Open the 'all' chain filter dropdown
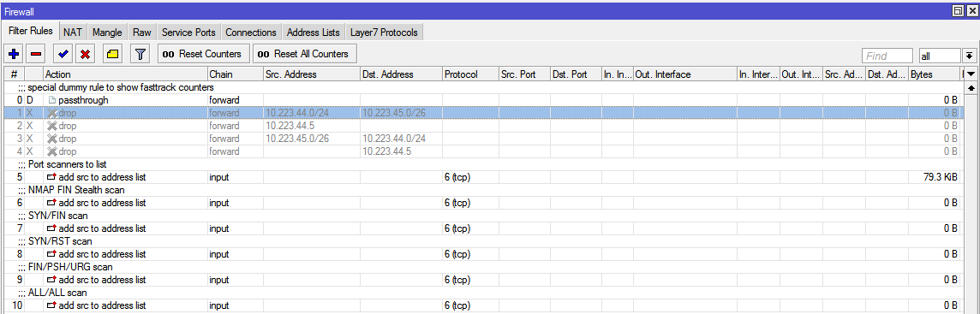Screen dimensions: 980x314 (x=970, y=56)
